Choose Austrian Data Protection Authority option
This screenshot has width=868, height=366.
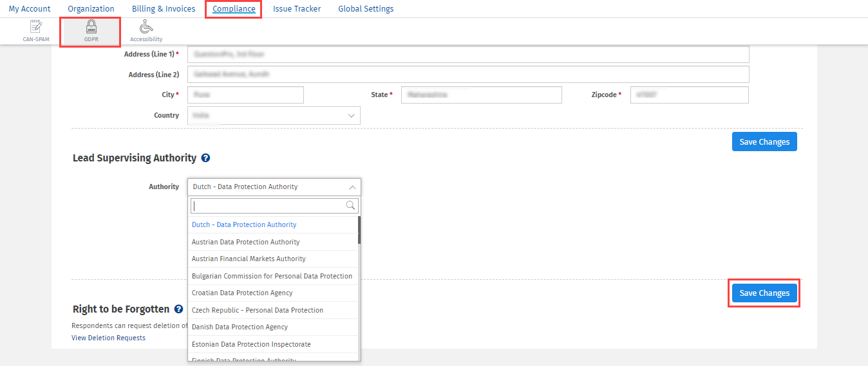[x=246, y=242]
